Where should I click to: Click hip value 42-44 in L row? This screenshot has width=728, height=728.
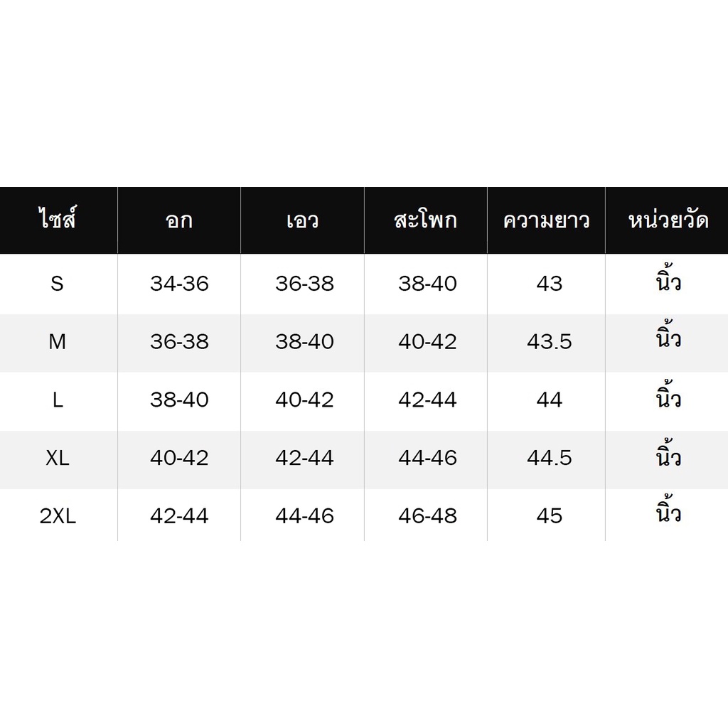click(427, 400)
